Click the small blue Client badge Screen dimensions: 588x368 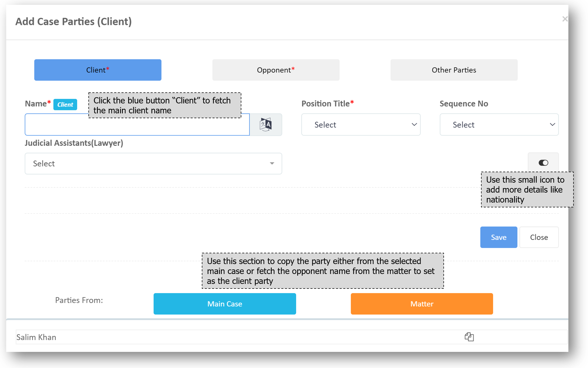tap(65, 104)
